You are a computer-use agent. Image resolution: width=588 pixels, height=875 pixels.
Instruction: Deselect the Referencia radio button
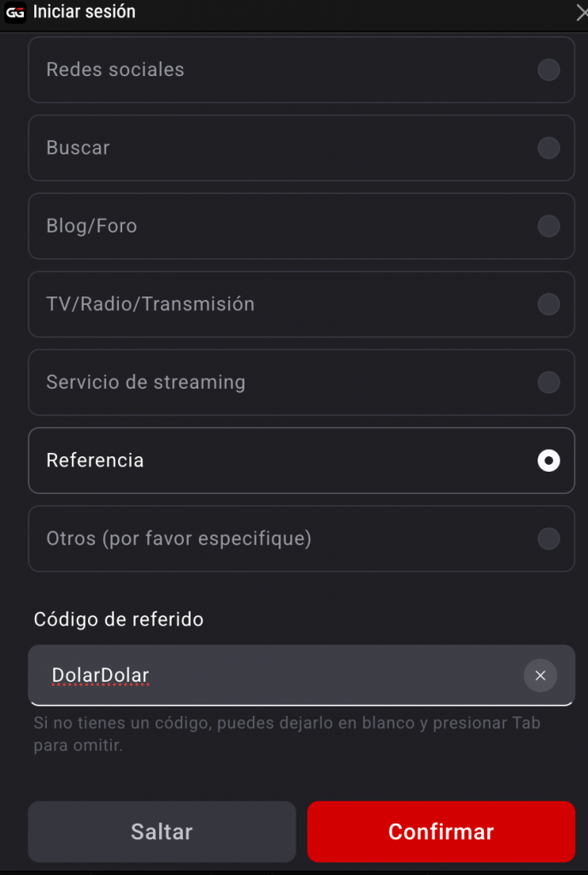click(548, 461)
